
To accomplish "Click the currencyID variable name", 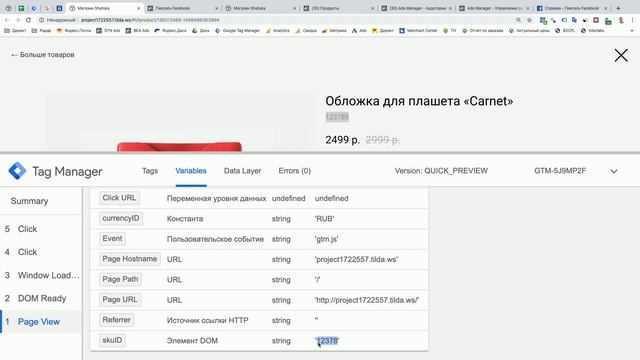I will [x=121, y=218].
